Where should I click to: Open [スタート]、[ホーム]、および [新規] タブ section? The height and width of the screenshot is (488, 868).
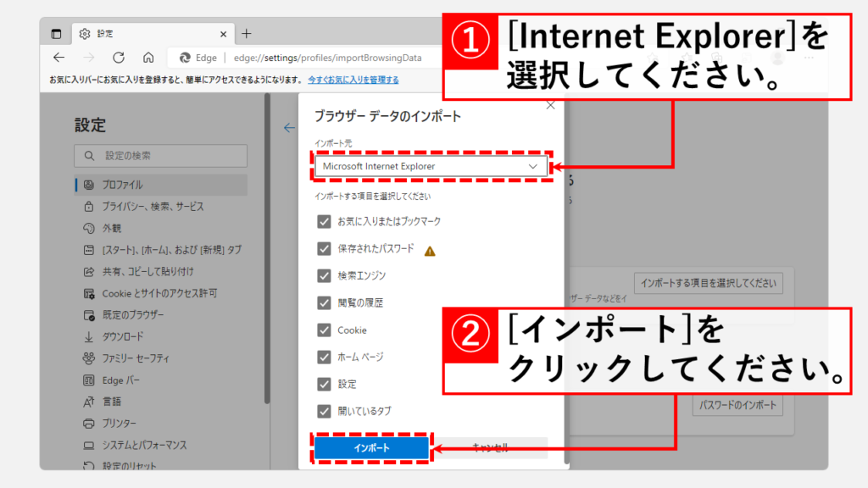tap(171, 250)
